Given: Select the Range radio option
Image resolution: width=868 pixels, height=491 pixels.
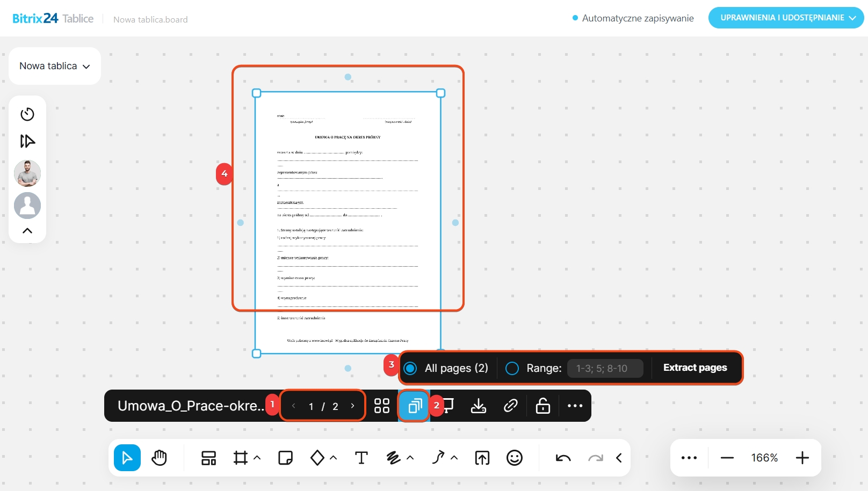Looking at the screenshot, I should (512, 368).
